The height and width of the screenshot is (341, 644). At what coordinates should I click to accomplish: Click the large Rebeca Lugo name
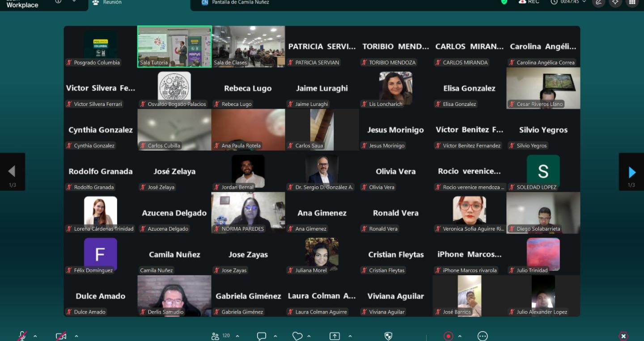pos(248,88)
